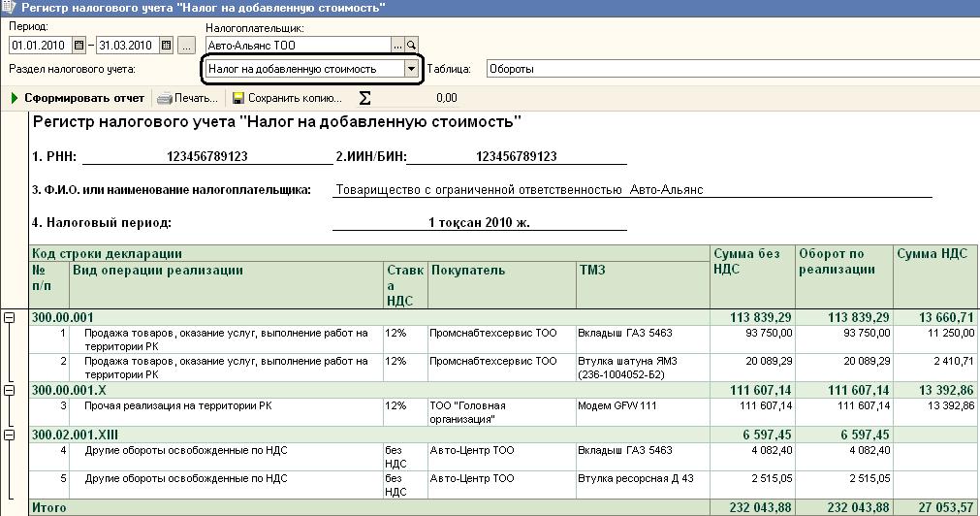Click the Печать... button label
980x516 pixels.
pyautogui.click(x=197, y=98)
